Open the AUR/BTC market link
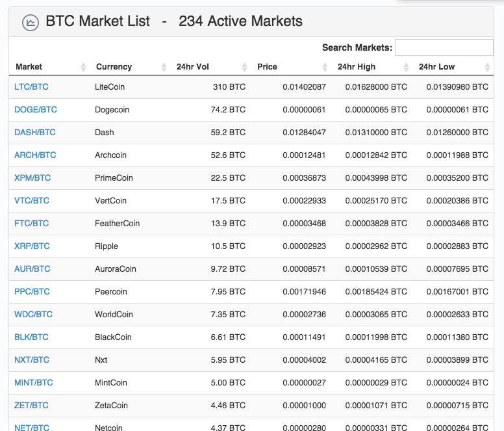The height and width of the screenshot is (431, 504). coord(32,269)
